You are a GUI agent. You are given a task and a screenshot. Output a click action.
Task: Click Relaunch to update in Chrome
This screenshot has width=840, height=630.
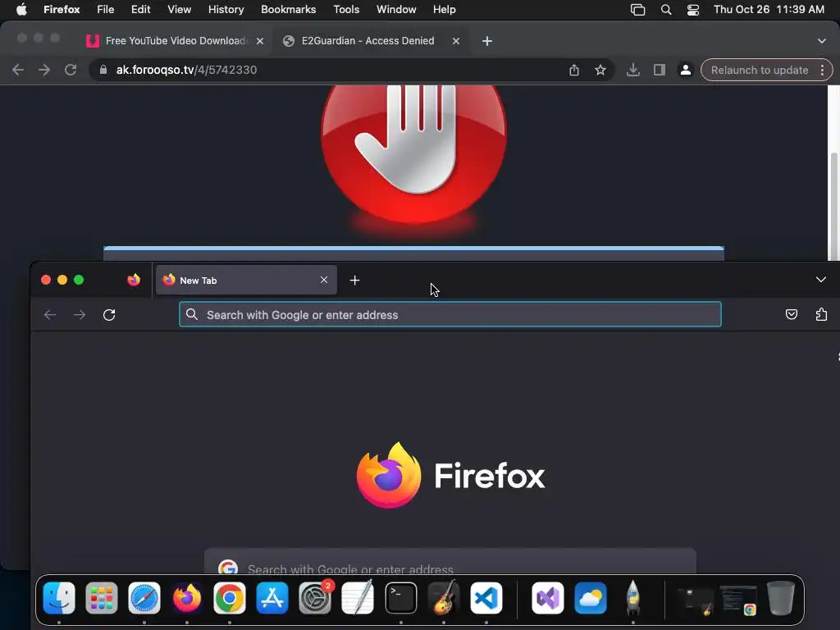pos(759,71)
